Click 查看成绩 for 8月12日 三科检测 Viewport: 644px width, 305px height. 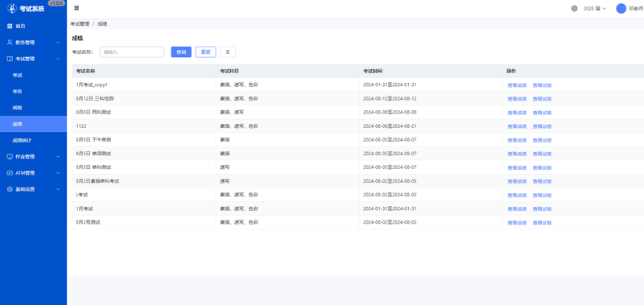tap(517, 99)
